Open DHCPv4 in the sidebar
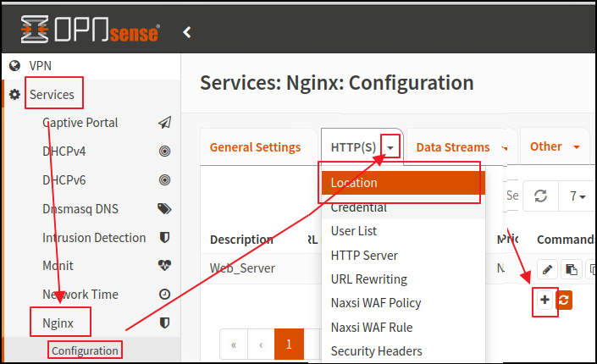The height and width of the screenshot is (364, 597). pos(64,152)
